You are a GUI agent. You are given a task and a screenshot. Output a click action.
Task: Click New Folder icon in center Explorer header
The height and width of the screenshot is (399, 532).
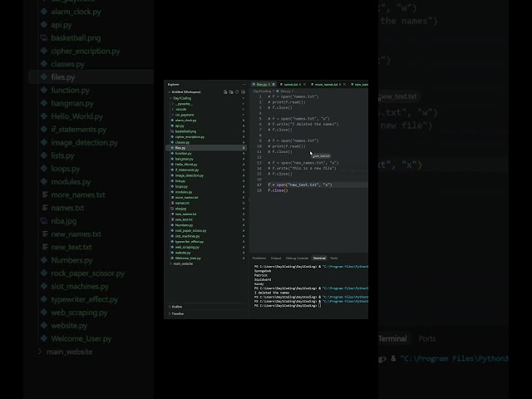tap(231, 92)
